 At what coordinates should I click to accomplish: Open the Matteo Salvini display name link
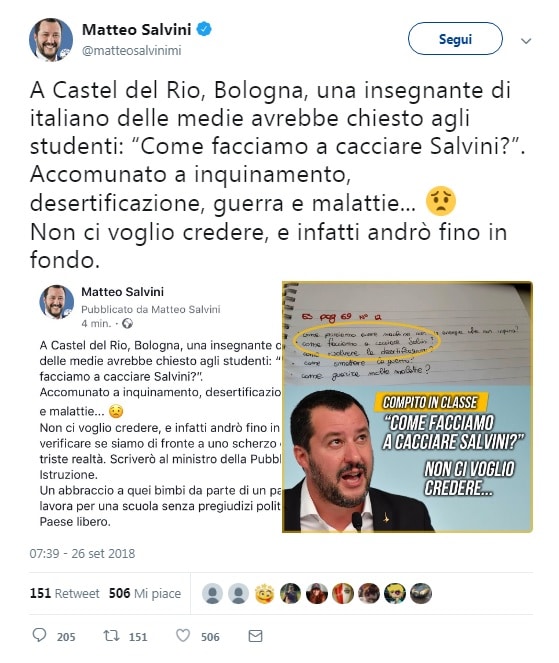tap(137, 30)
